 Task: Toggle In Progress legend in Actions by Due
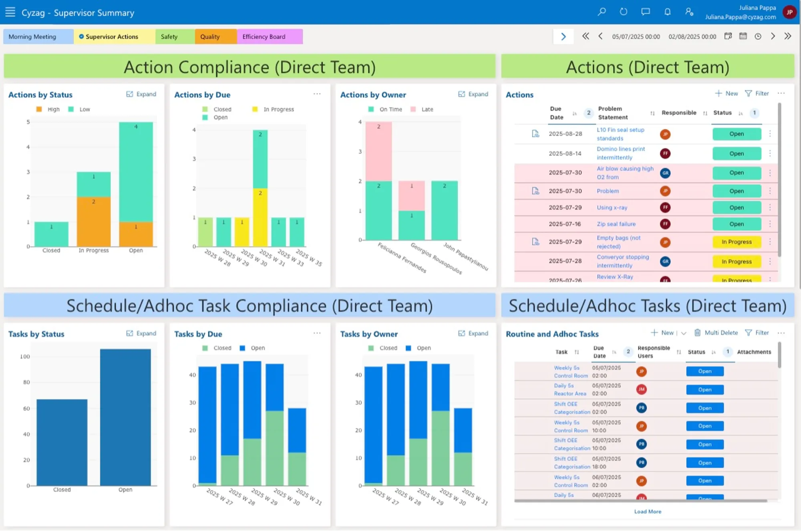pyautogui.click(x=273, y=109)
